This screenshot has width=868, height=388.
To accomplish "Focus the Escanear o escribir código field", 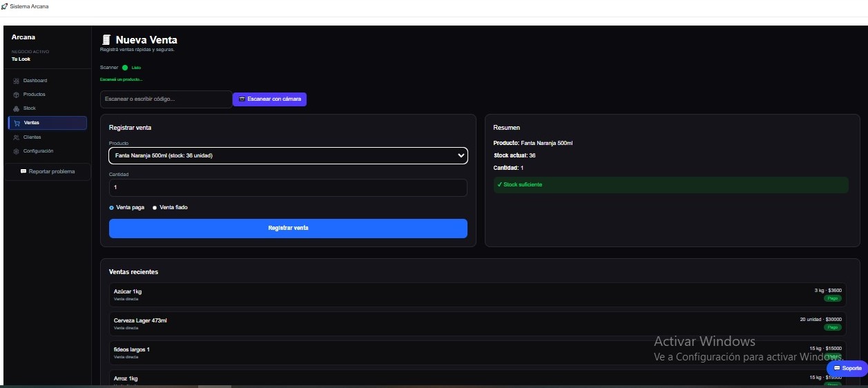I will click(166, 99).
